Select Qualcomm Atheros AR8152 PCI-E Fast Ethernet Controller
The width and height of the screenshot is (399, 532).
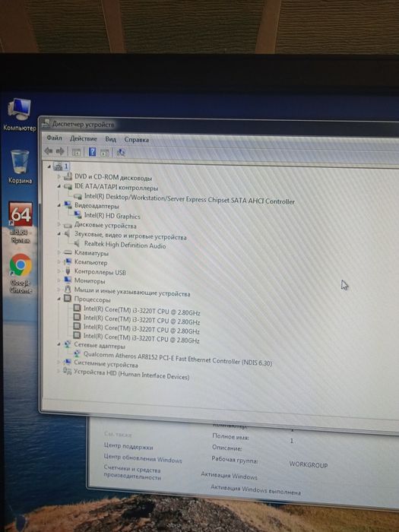pos(177,359)
